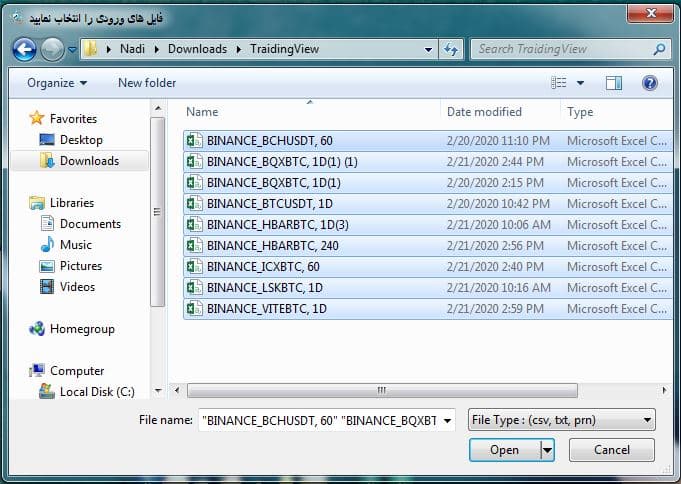This screenshot has width=681, height=484.
Task: Click Excel icon of BINANCE_HBARBTC, 1D(3)
Action: [x=194, y=225]
